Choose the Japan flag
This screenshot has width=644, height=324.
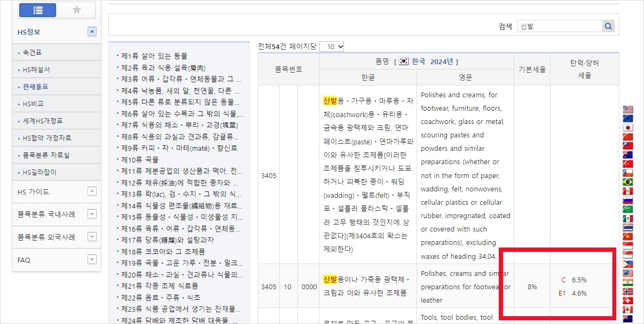point(628,127)
